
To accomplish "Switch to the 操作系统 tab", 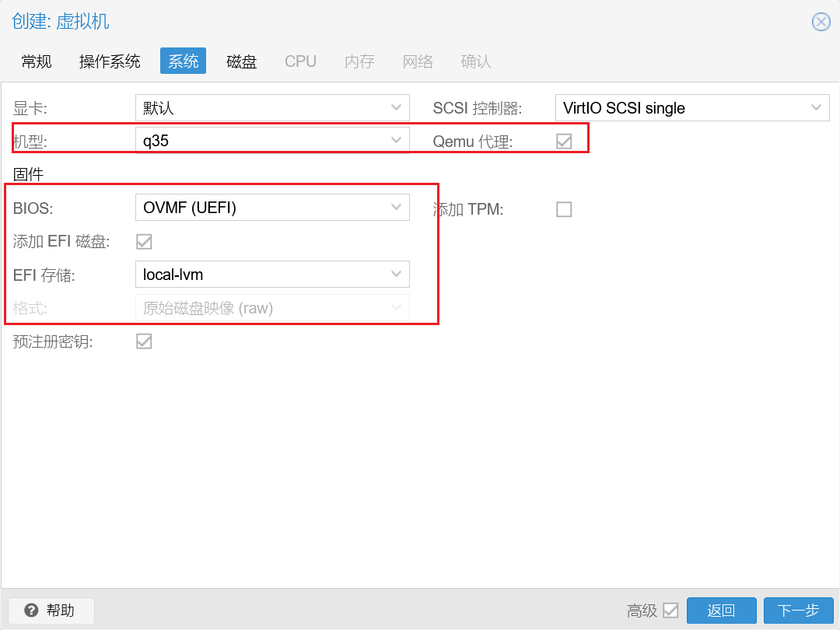I will pyautogui.click(x=110, y=61).
